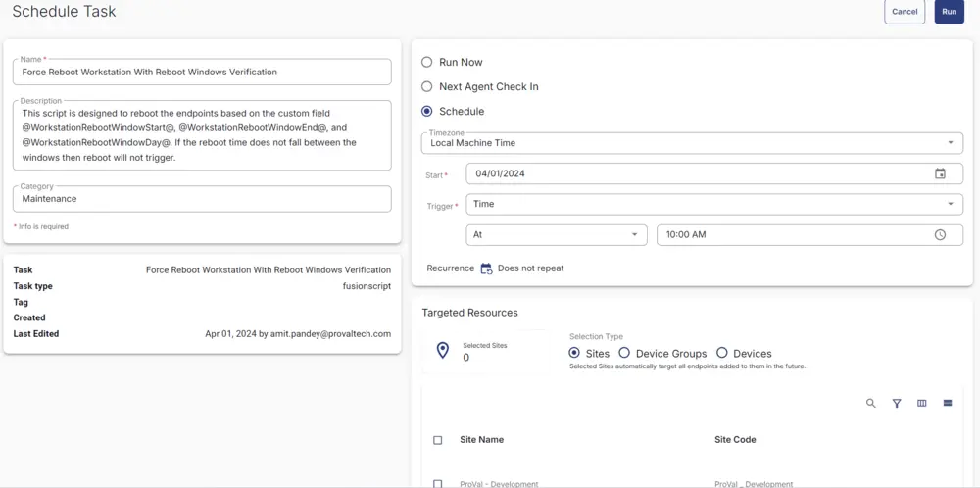Screen dimensions: 980x488
Task: Expand the Trigger Time dropdown
Action: (x=714, y=204)
